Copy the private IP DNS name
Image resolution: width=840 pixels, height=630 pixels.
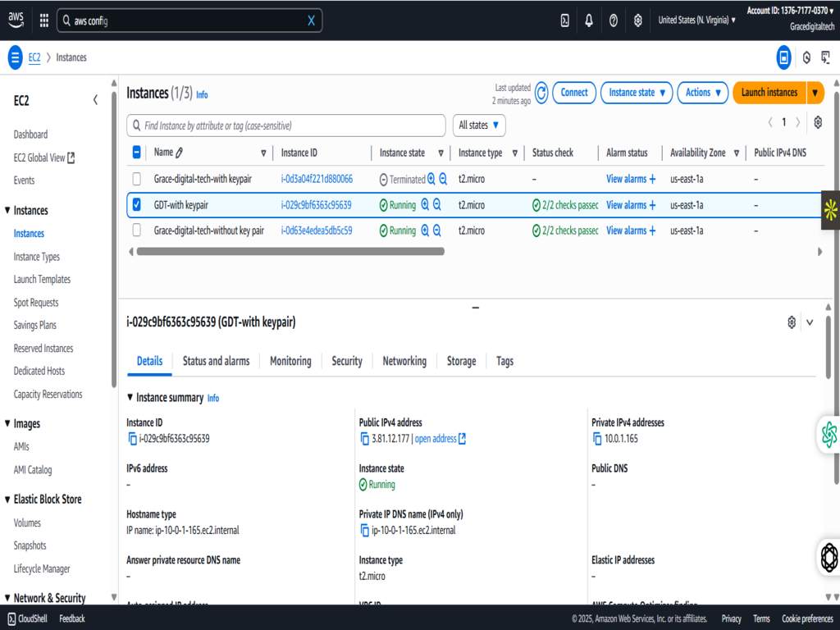(x=365, y=531)
